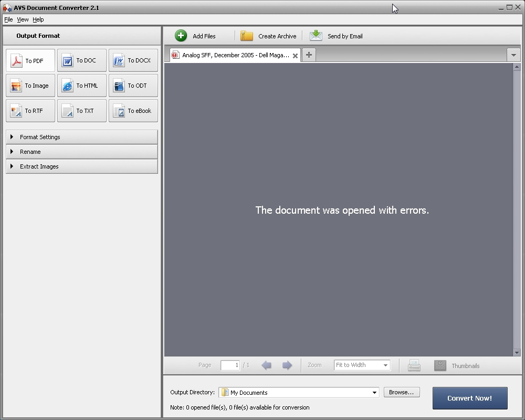Select the To PDF output format
Viewport: 525px width, 420px height.
tap(30, 60)
